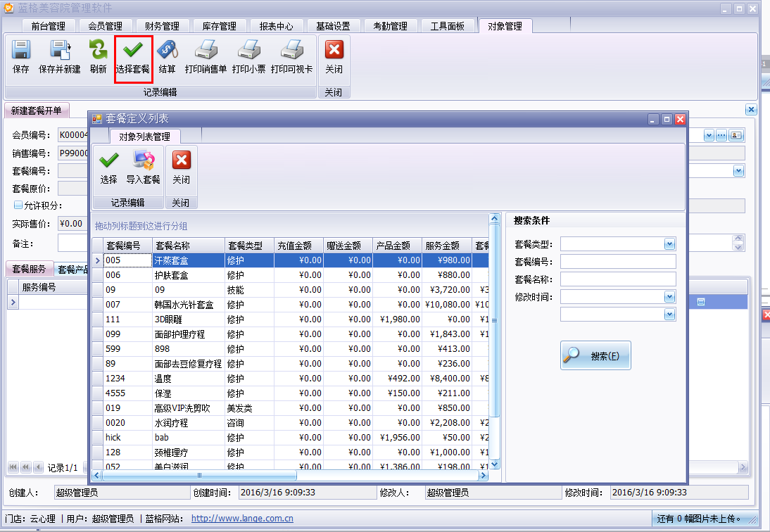The image size is (770, 532).
Task: Click the Package Name (套餐名称) search field
Action: point(617,279)
